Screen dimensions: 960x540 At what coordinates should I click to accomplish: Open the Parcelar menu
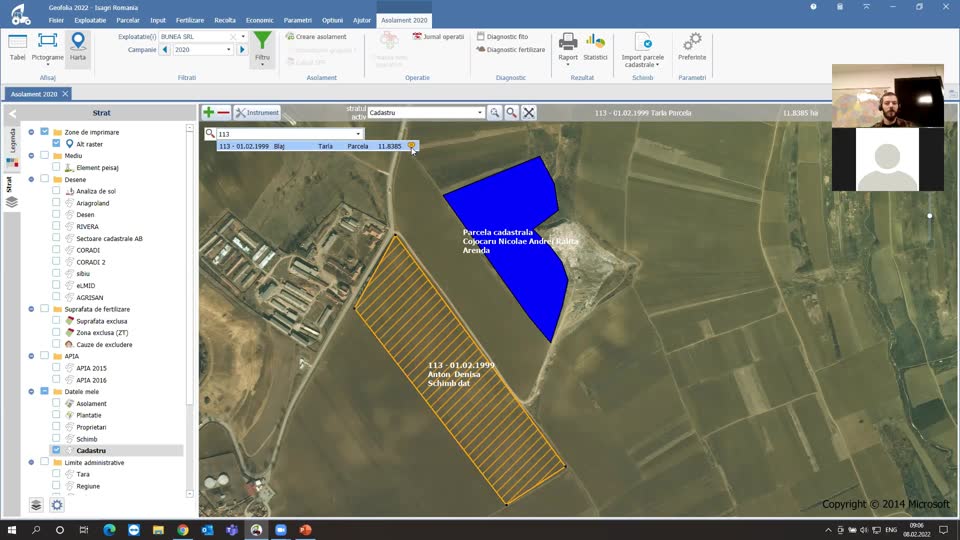pos(128,20)
